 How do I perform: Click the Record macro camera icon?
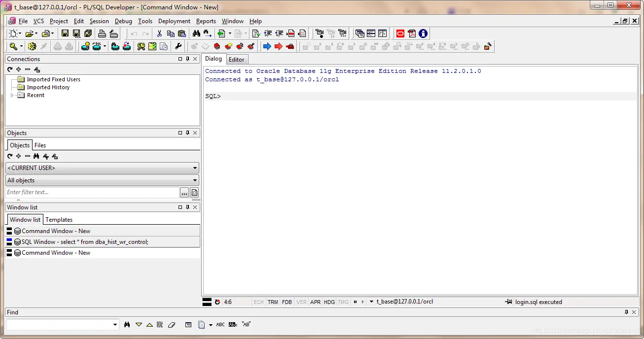tap(319, 34)
